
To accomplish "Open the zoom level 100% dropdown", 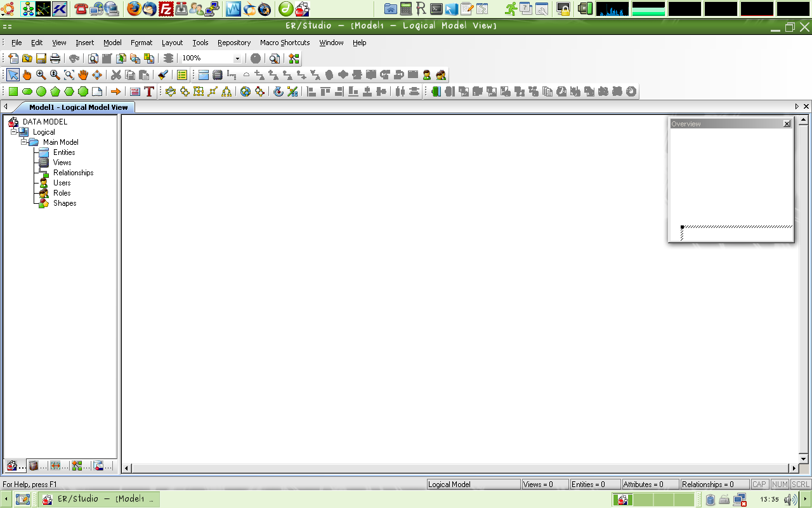I will (x=238, y=58).
